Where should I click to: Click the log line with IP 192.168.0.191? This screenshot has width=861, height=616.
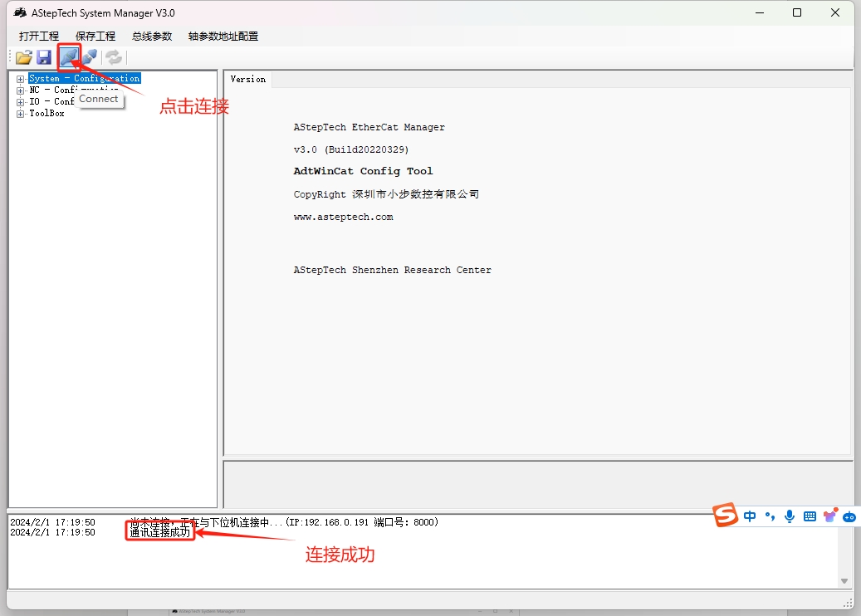tap(284, 522)
